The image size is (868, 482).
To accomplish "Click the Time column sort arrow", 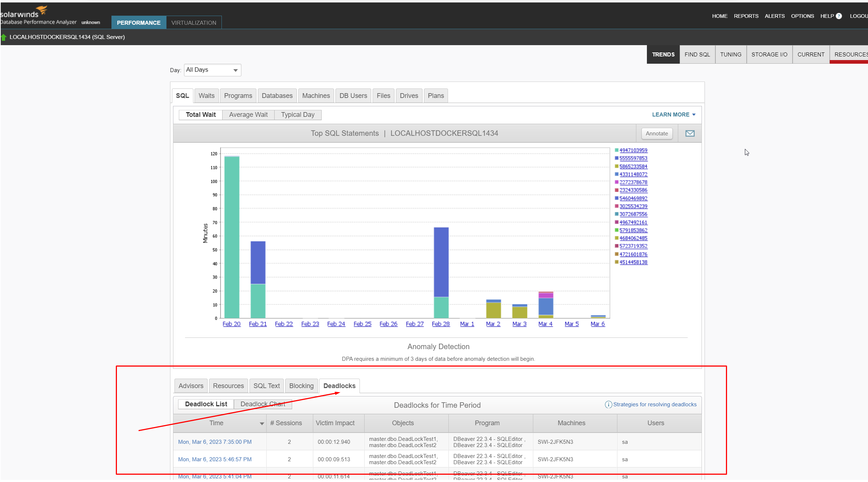I will coord(262,423).
